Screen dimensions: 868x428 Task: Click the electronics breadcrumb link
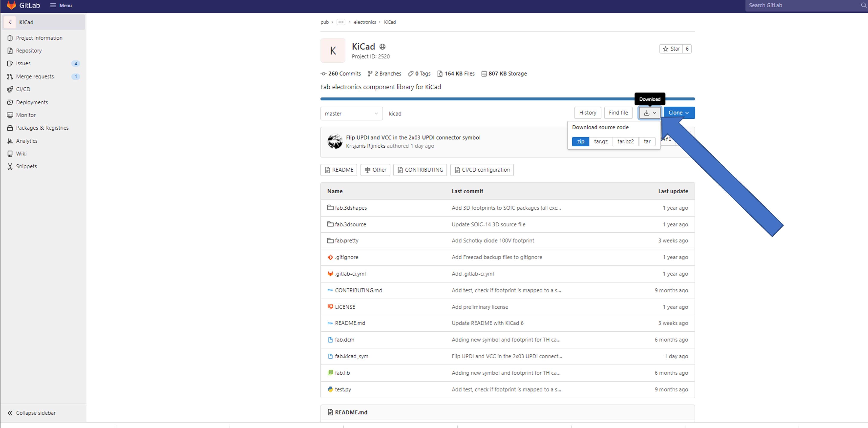(365, 22)
